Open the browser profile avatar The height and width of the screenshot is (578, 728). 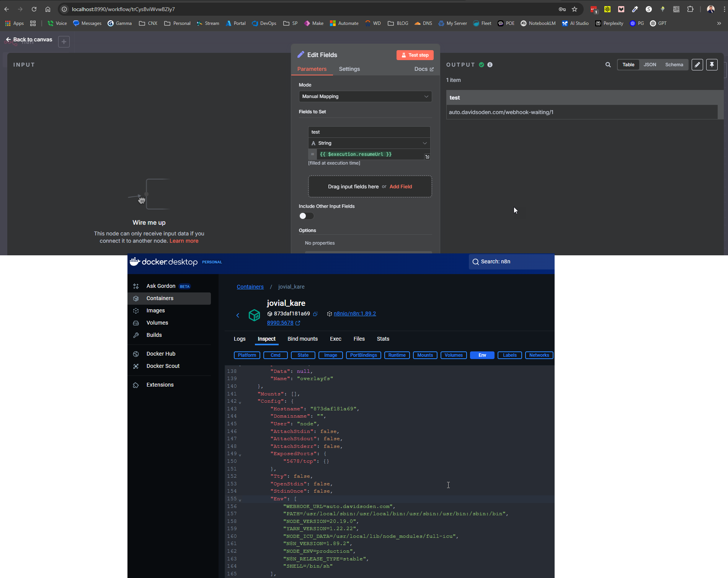711,9
